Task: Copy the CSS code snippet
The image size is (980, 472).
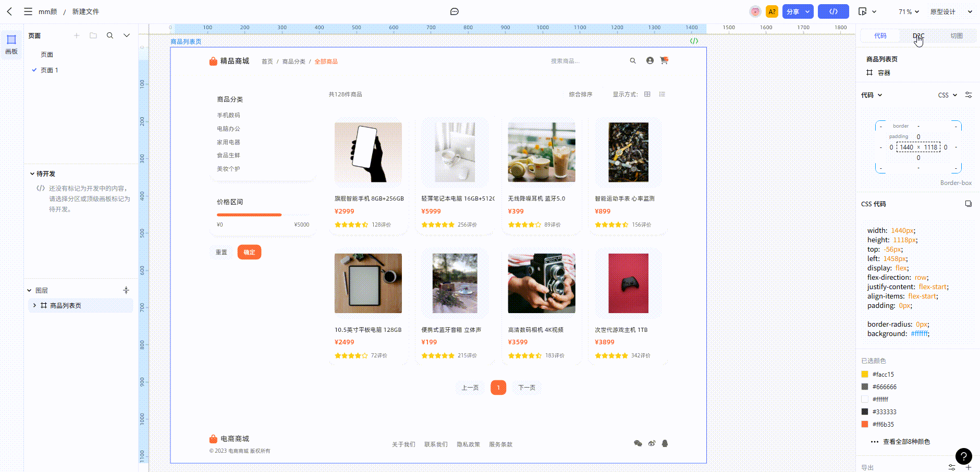Action: click(x=968, y=204)
